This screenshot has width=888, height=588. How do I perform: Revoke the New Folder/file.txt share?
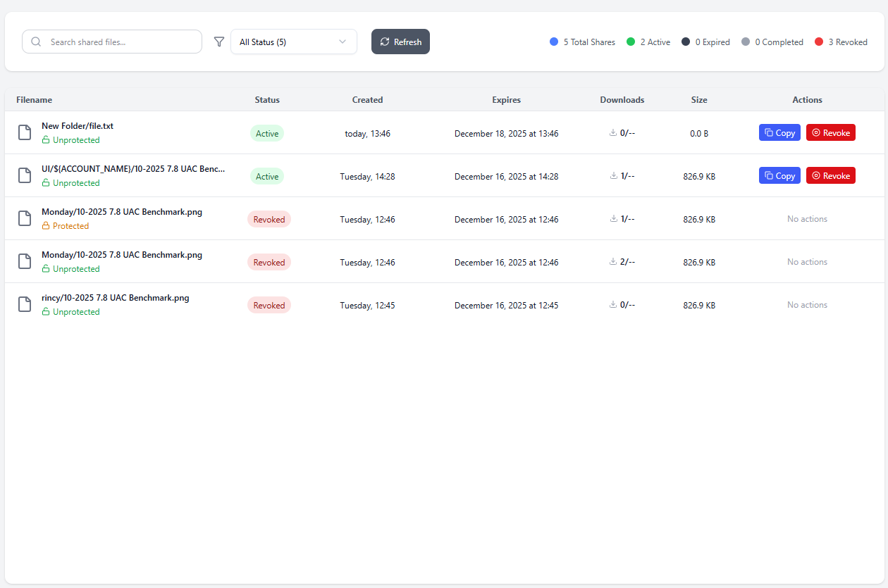click(830, 133)
